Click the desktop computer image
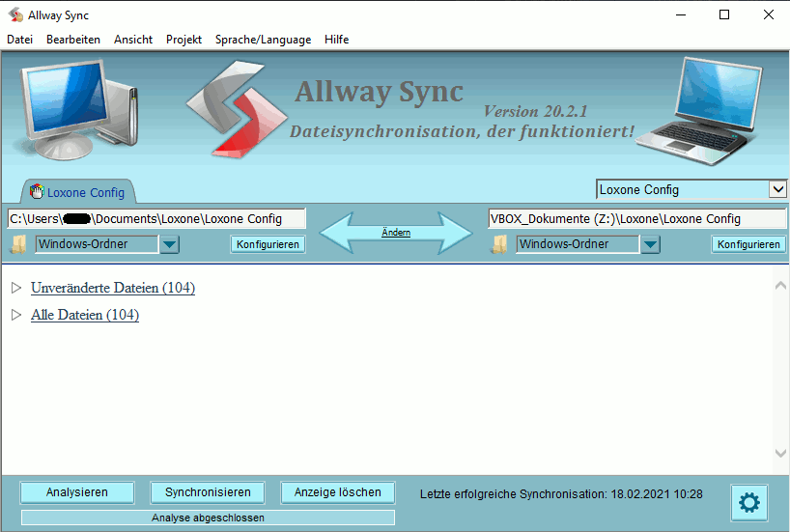This screenshot has width=790, height=532. tap(76, 109)
